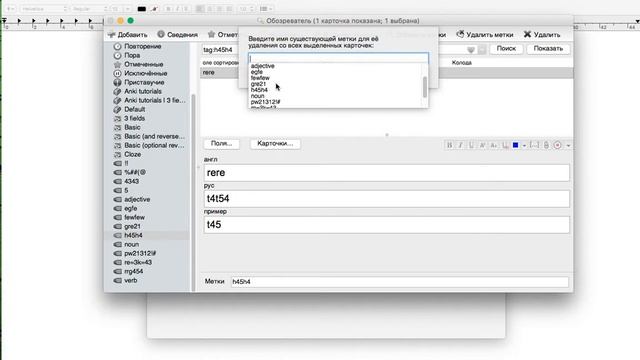Screen dimensions: 640x360
Task: Toggle Bold formatting in editor toolbar
Action: [449, 145]
